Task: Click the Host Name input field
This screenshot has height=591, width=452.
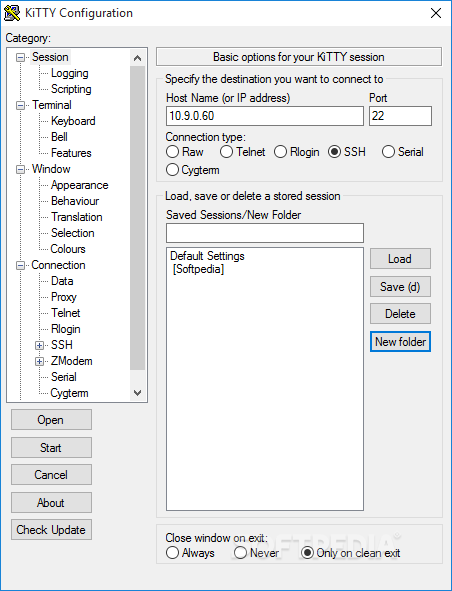Action: (x=265, y=116)
